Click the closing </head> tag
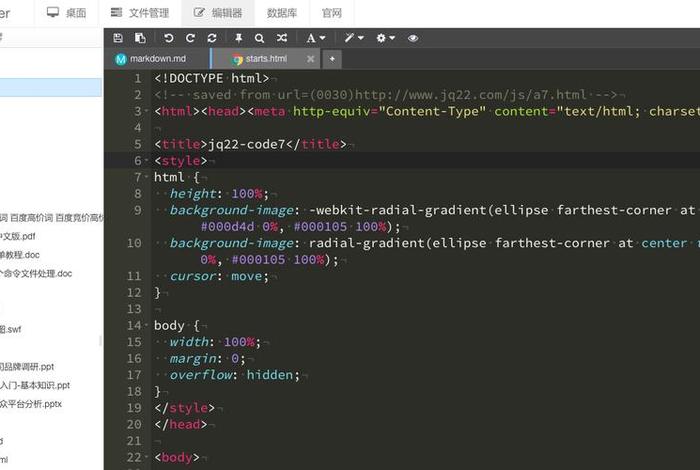This screenshot has width=700, height=470. coord(181,424)
